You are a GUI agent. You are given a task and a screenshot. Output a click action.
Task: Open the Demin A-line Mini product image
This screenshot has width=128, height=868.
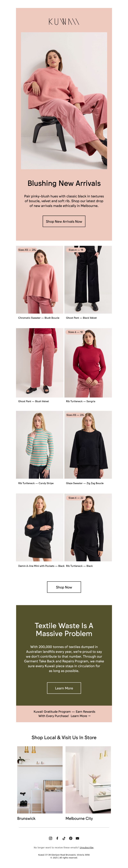click(40, 527)
